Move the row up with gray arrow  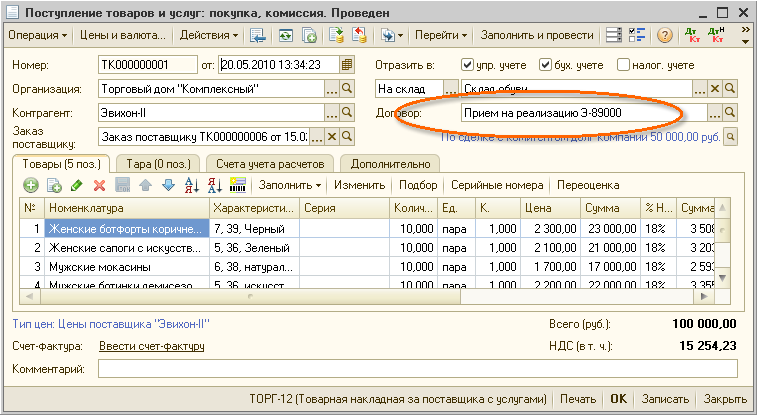145,185
